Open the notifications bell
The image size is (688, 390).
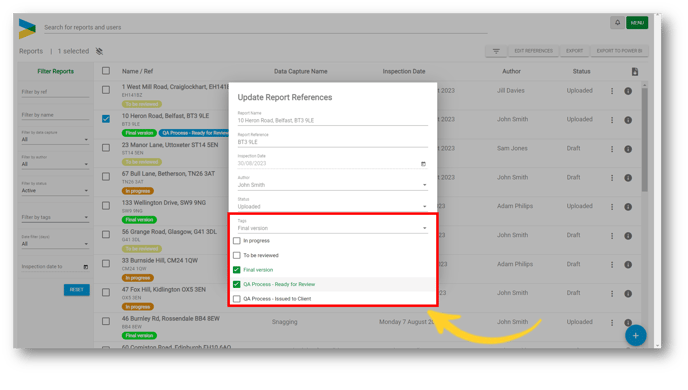617,23
